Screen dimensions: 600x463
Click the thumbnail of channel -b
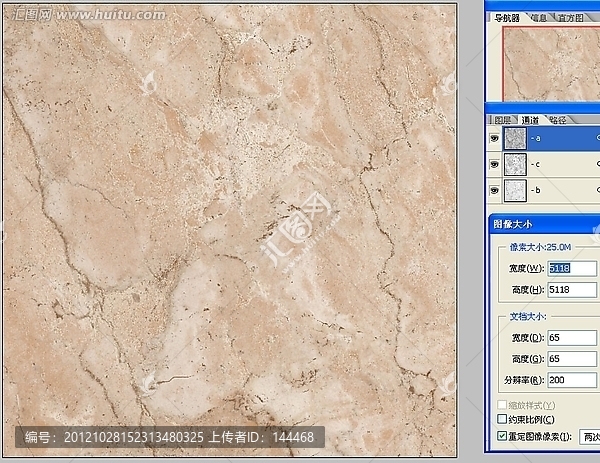pyautogui.click(x=515, y=190)
